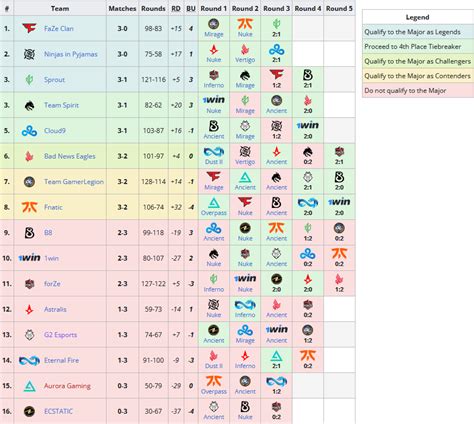Viewport: 474px width, 424px height.
Task: Open the Bad News Eagles team link
Action: (x=70, y=156)
